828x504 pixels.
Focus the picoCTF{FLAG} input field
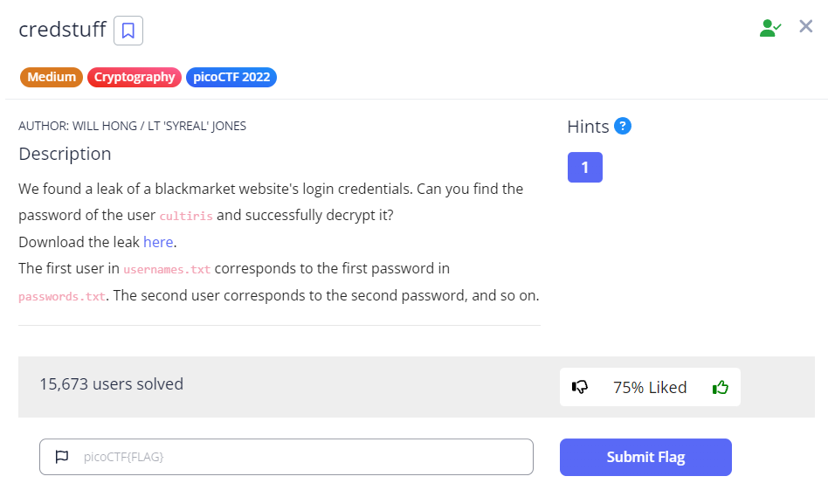297,457
